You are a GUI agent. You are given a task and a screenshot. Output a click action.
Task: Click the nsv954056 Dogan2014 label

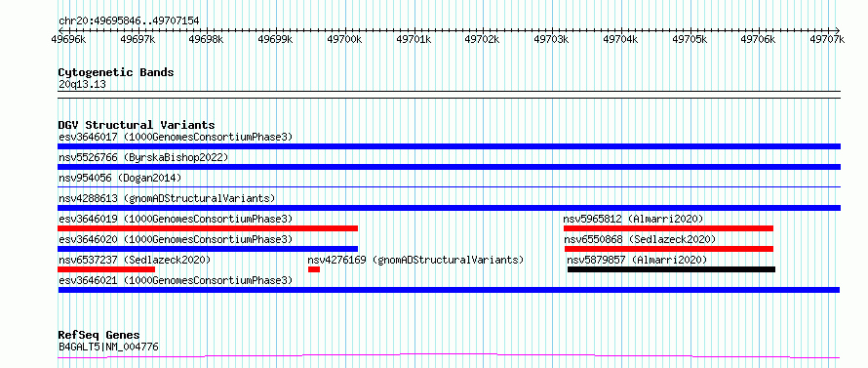point(120,178)
